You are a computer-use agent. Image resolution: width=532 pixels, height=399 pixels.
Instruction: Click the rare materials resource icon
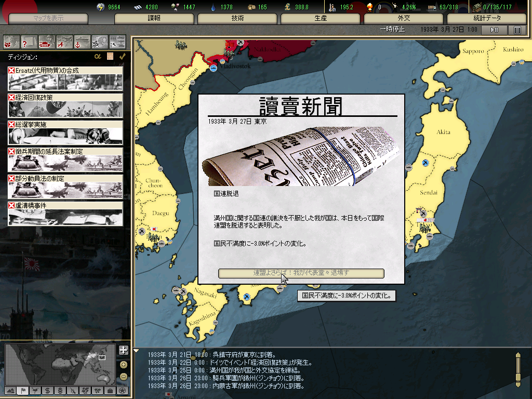(x=176, y=7)
